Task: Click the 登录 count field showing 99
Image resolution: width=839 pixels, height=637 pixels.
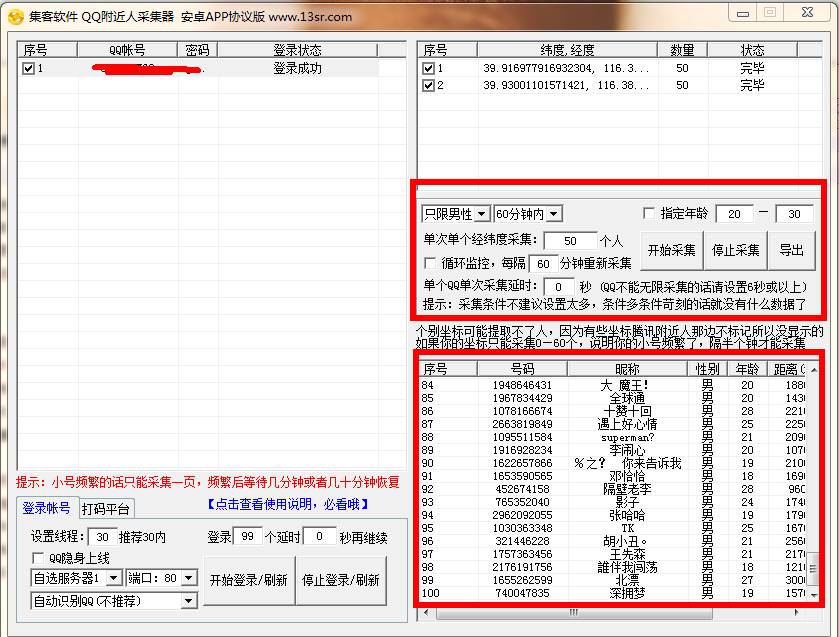Action: [x=247, y=536]
